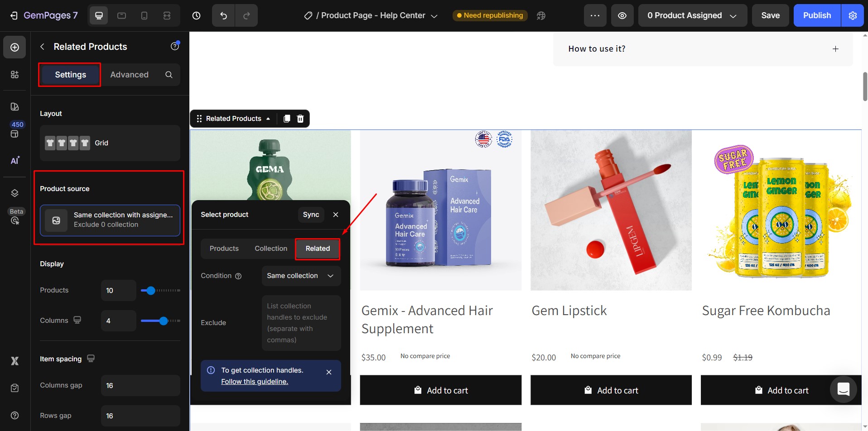The image size is (868, 431).
Task: Click the Publish button
Action: (816, 15)
